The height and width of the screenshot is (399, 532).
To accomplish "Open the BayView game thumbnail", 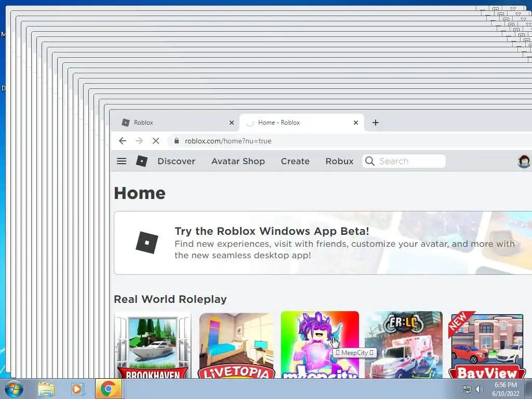I will pos(487,345).
